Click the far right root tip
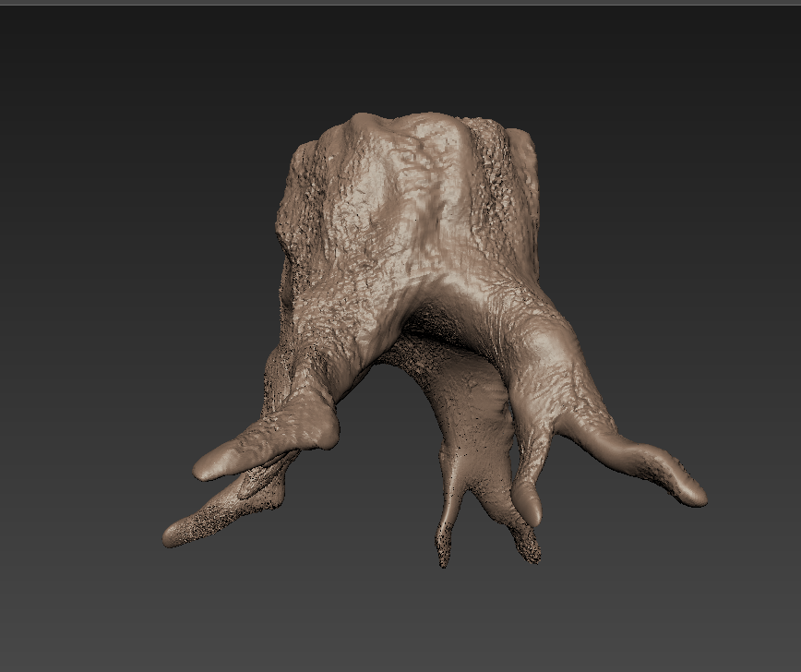 point(690,493)
